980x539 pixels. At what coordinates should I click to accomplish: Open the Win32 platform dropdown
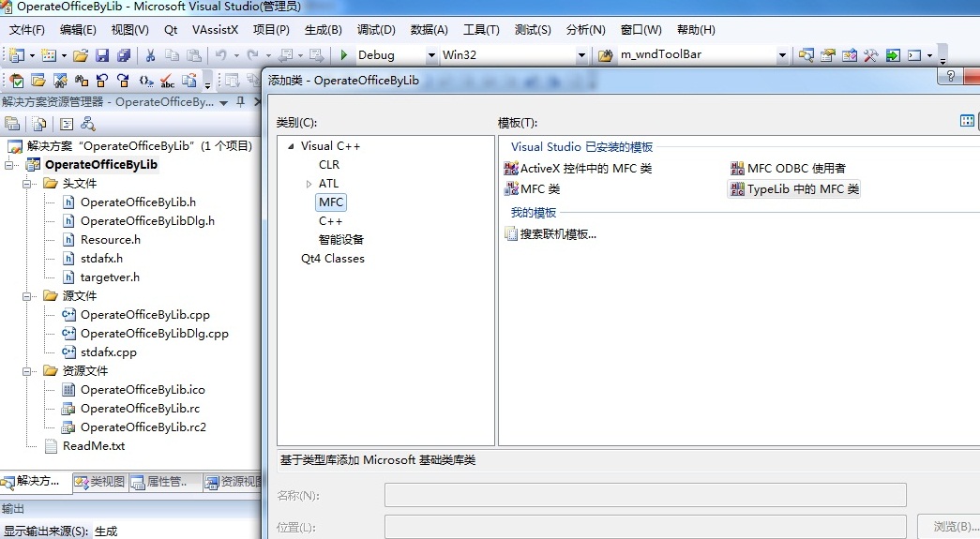[581, 55]
